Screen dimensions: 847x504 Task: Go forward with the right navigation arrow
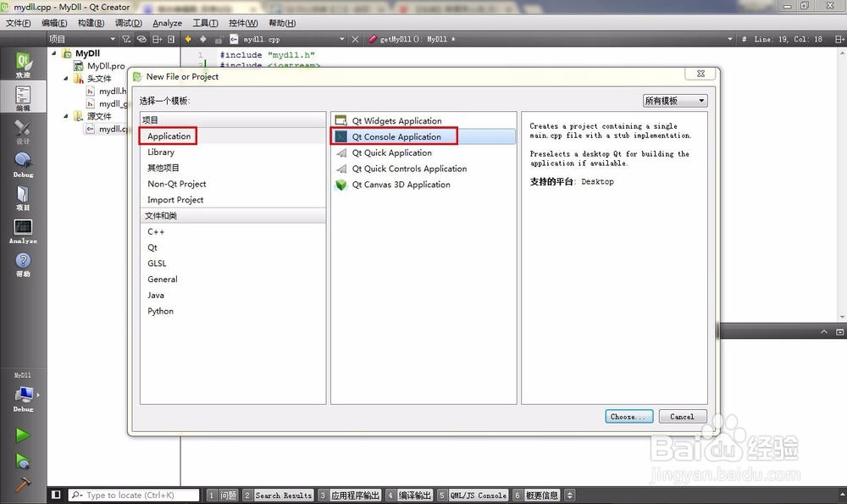(203, 39)
